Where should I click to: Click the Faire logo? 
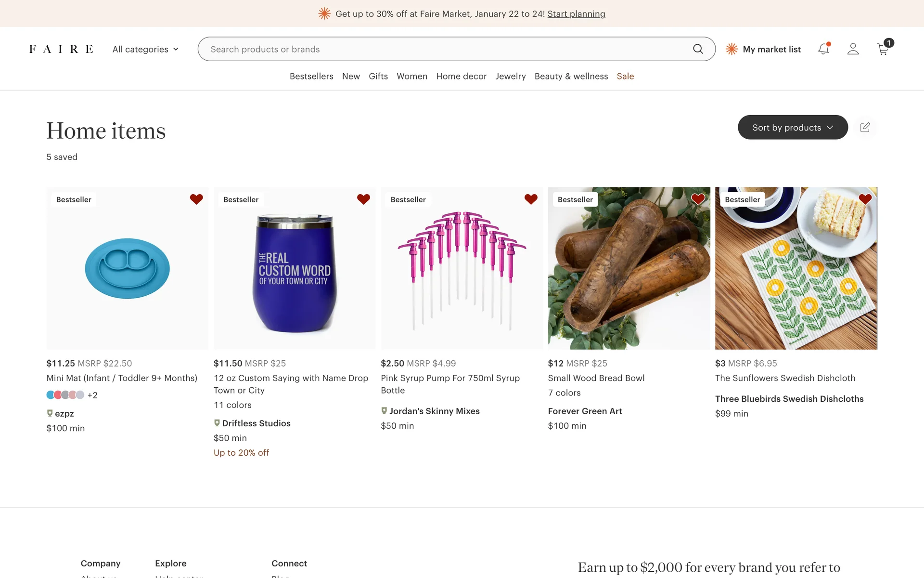(61, 49)
